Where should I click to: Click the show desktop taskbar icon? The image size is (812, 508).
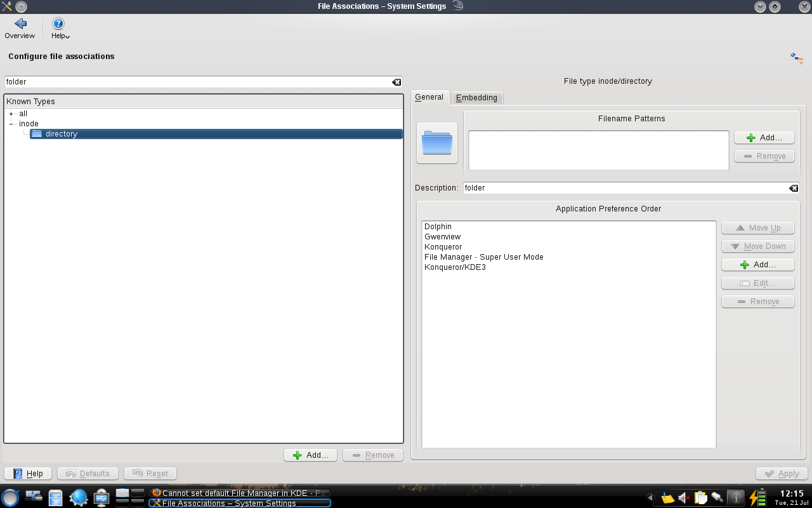34,497
